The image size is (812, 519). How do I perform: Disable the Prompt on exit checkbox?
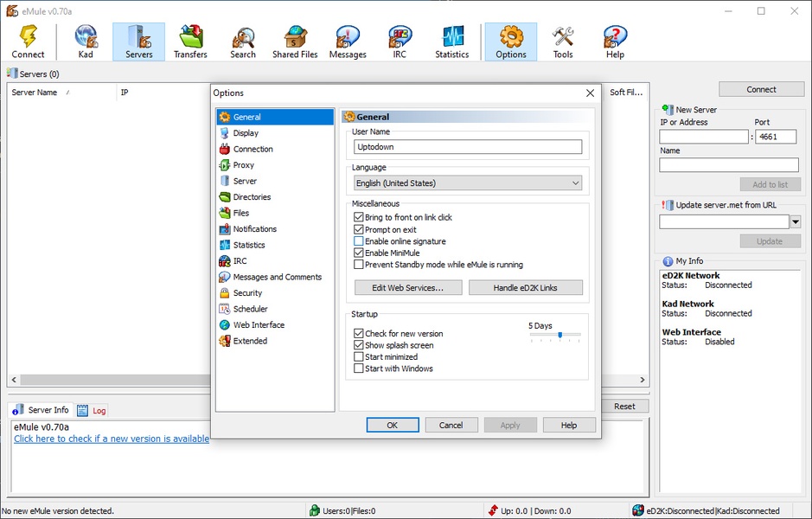pyautogui.click(x=359, y=230)
